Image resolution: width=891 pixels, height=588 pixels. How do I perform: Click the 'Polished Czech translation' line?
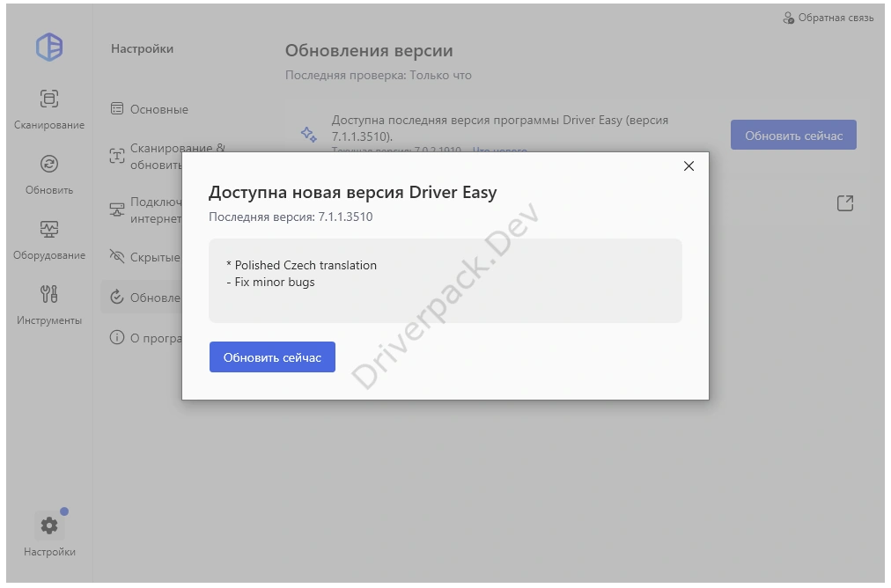point(301,265)
